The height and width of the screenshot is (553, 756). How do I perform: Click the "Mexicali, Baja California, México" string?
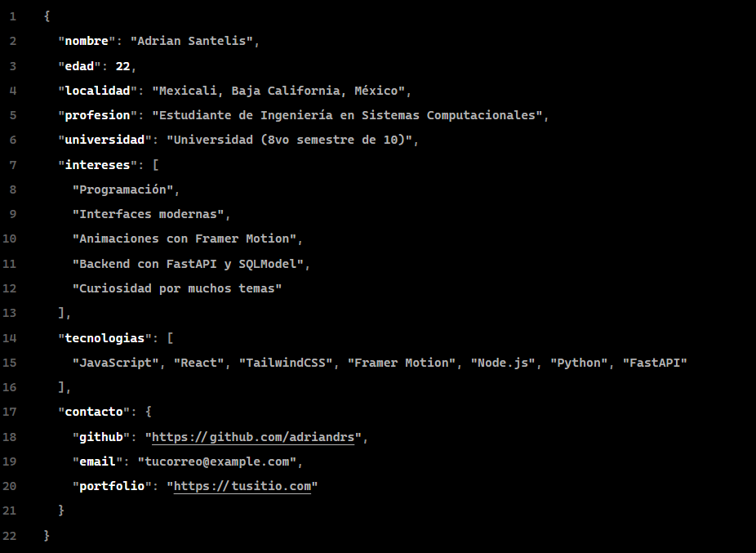pos(278,91)
